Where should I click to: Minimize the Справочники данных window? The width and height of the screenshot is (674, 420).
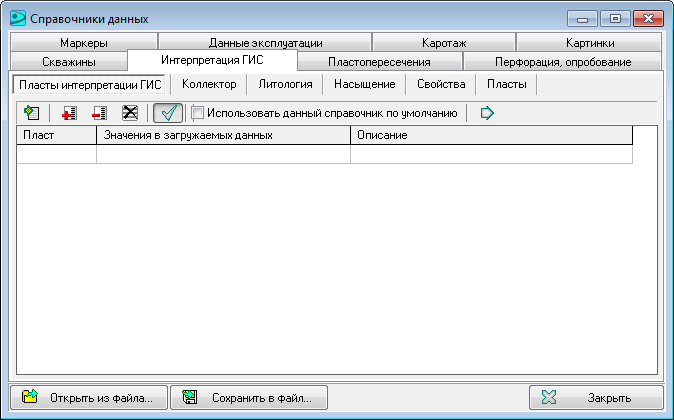point(582,18)
